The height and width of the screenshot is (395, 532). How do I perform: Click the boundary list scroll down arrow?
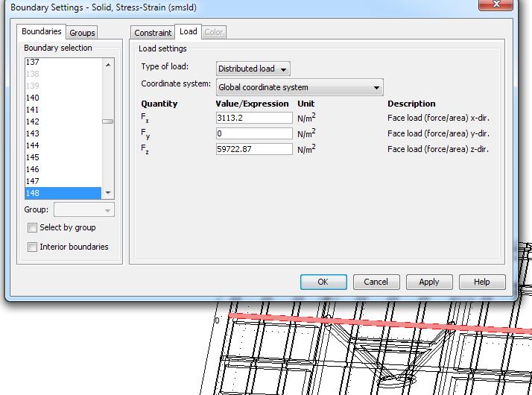(108, 193)
